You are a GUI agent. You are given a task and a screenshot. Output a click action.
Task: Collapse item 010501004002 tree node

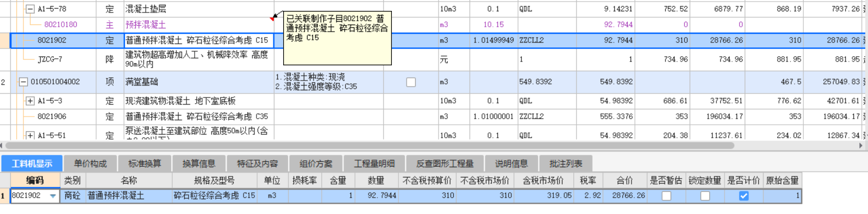click(x=23, y=82)
